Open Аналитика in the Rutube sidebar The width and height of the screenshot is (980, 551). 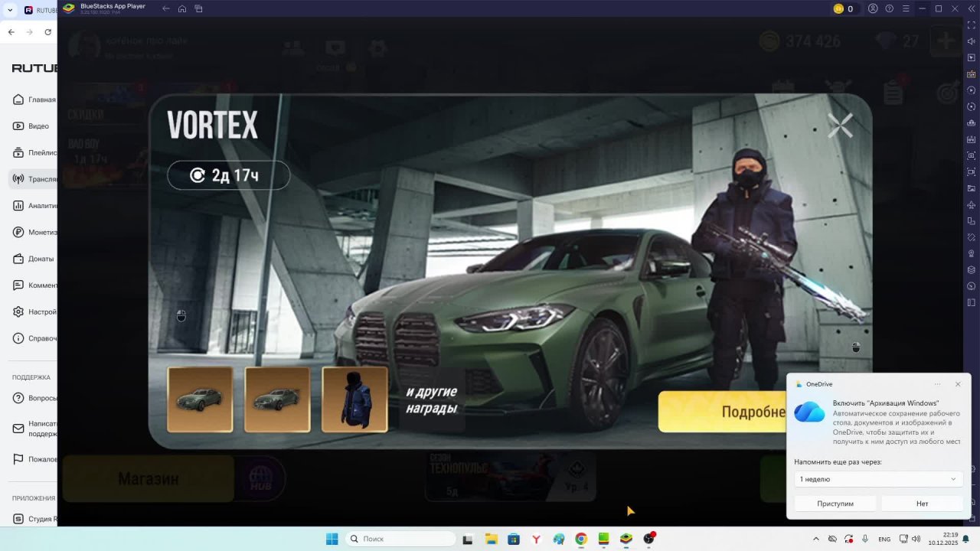click(x=34, y=205)
